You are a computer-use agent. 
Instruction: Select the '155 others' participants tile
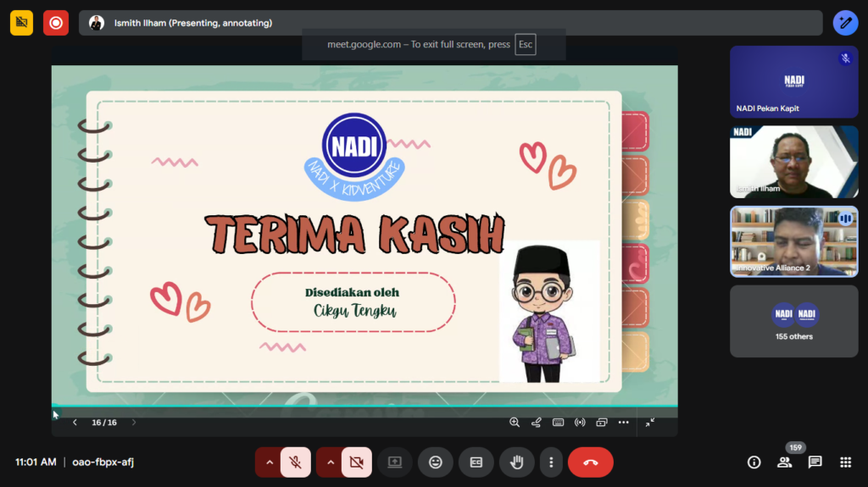click(793, 321)
